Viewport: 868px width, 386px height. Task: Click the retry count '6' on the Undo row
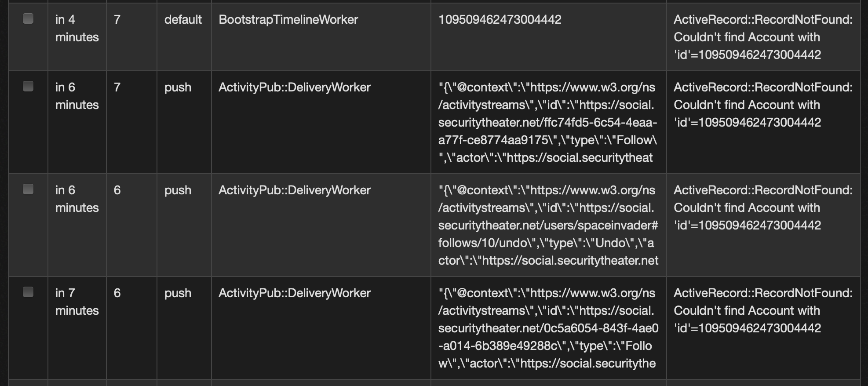[117, 190]
